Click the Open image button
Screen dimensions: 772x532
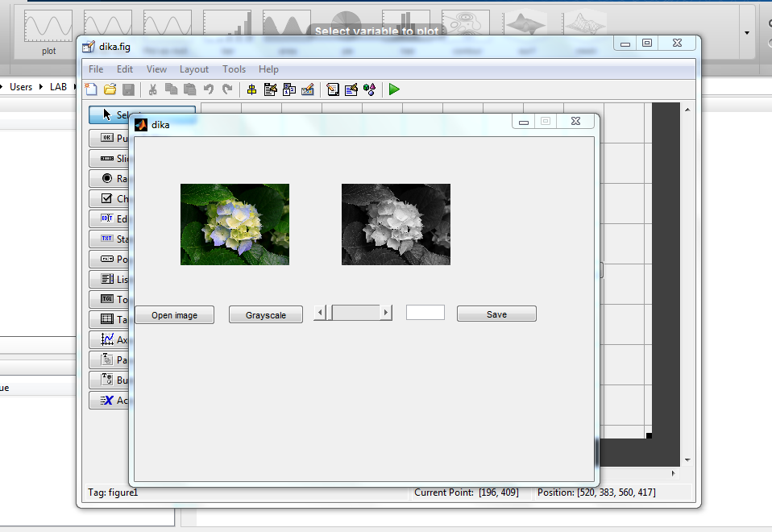pos(174,315)
